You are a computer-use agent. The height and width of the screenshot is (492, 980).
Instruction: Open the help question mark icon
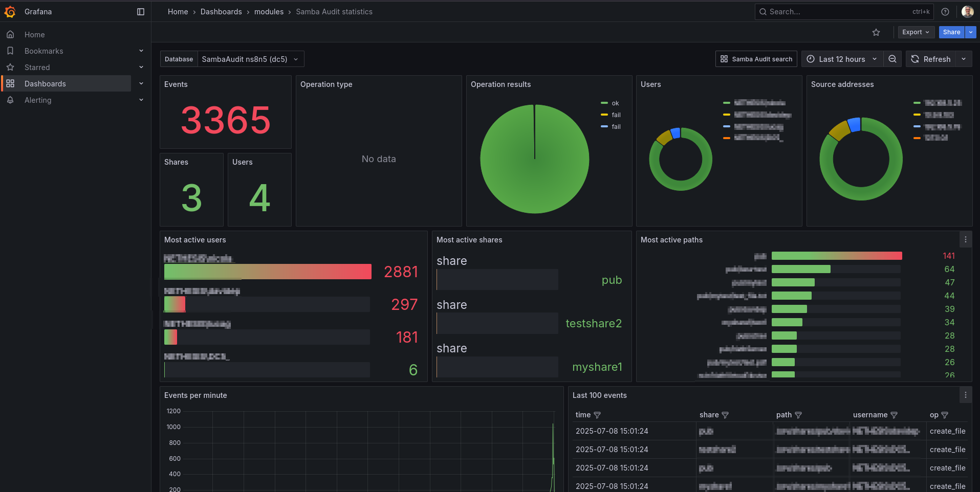tap(945, 12)
